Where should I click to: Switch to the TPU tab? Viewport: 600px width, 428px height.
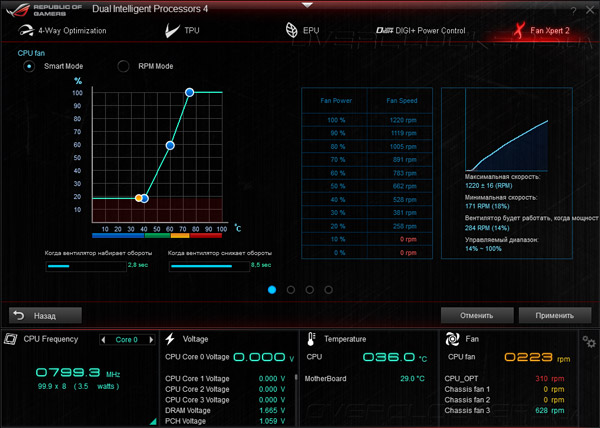(182, 31)
